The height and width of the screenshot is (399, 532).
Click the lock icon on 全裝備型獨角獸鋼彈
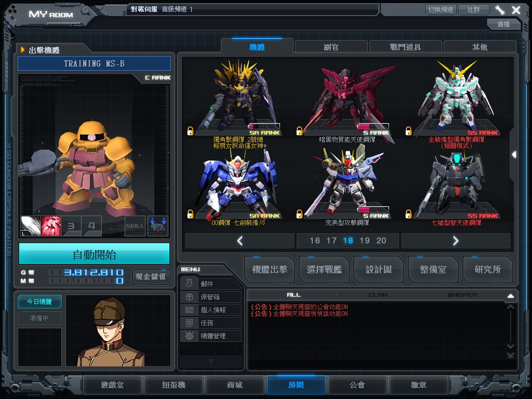tap(408, 130)
